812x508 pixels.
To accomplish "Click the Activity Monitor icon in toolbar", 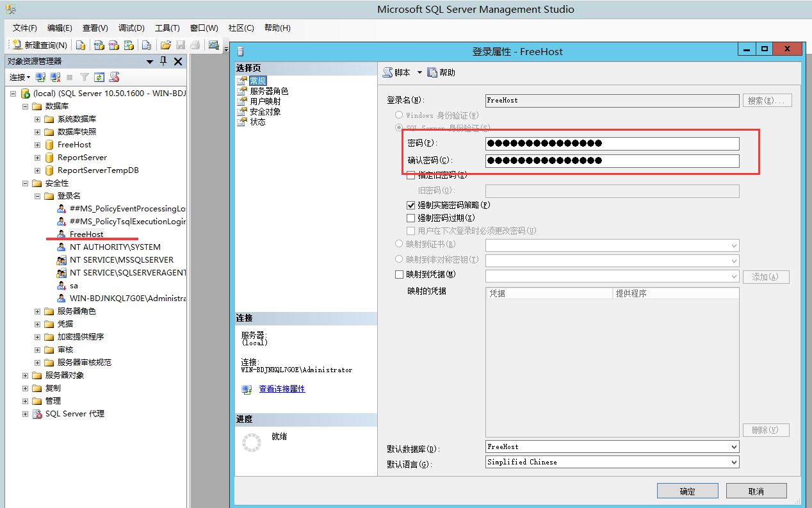I will (214, 45).
